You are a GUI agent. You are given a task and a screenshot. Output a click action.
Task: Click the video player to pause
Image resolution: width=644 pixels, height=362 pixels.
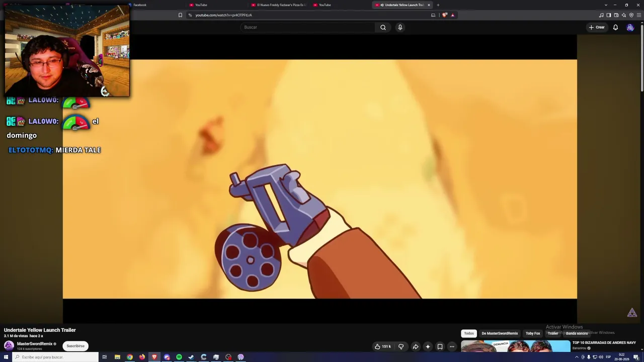319,179
